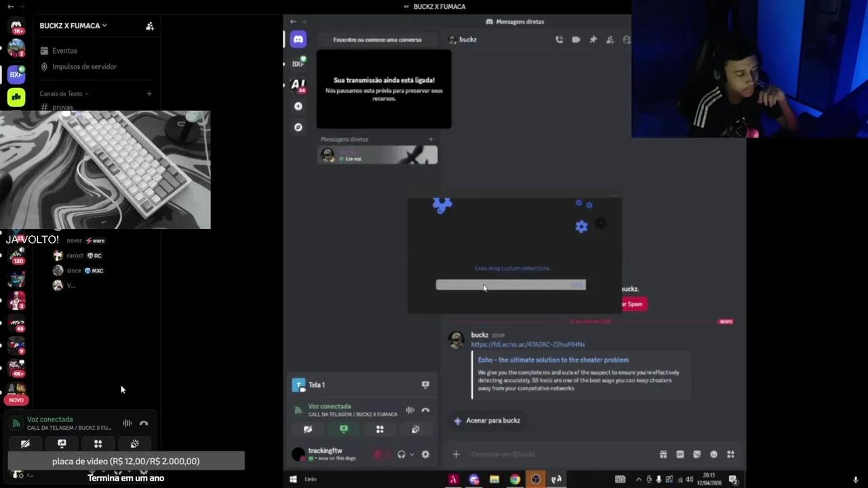Open Chrome from the shared taskbar

point(515,479)
